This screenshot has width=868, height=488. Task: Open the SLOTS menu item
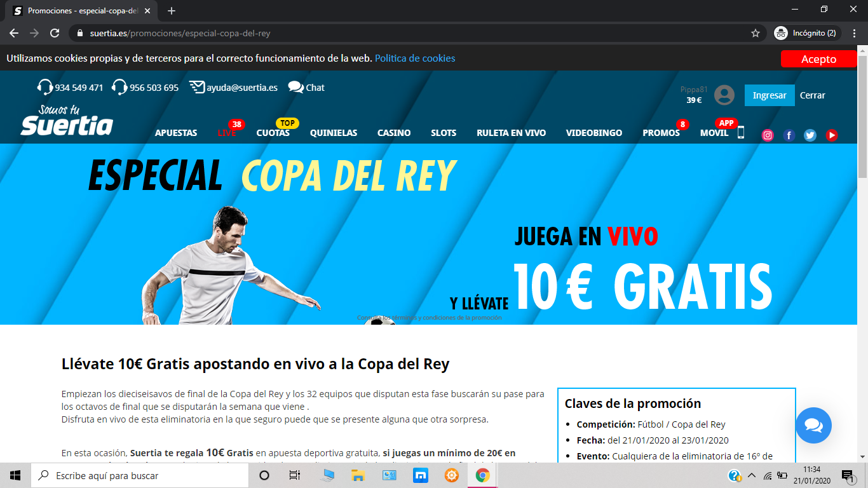tap(444, 133)
